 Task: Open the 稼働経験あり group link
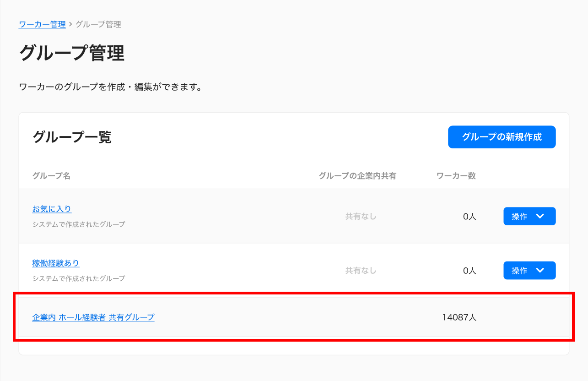(x=56, y=263)
